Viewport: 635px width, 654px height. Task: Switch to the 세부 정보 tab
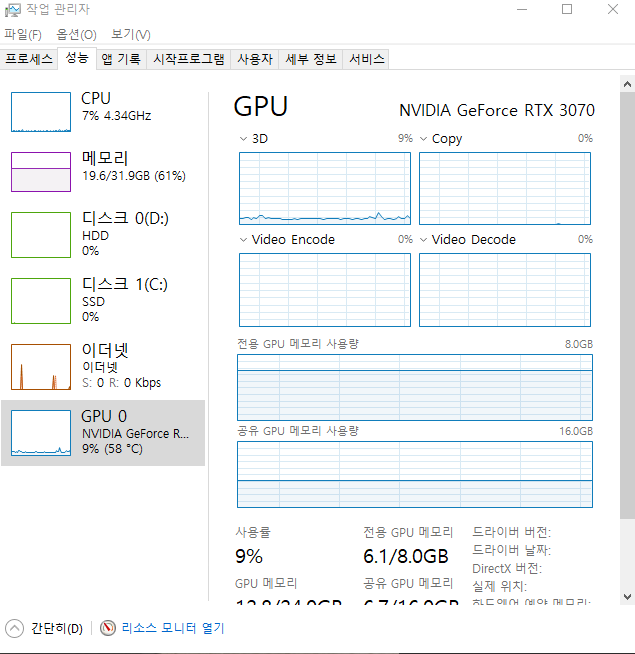tap(311, 59)
